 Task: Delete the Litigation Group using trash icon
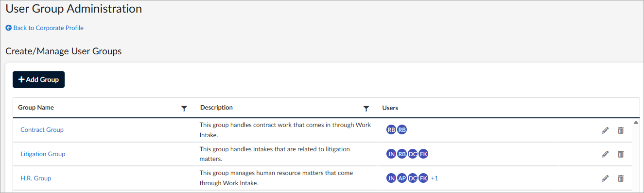click(x=621, y=154)
